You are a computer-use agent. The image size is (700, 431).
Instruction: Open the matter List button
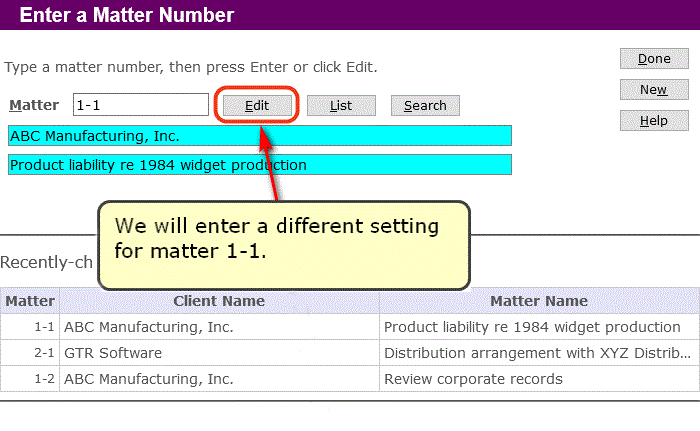pyautogui.click(x=341, y=105)
